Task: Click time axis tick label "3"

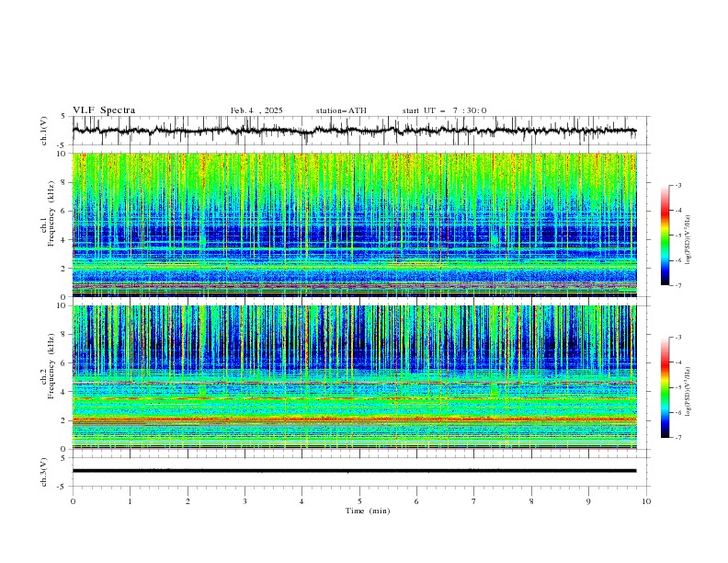Action: pyautogui.click(x=245, y=501)
